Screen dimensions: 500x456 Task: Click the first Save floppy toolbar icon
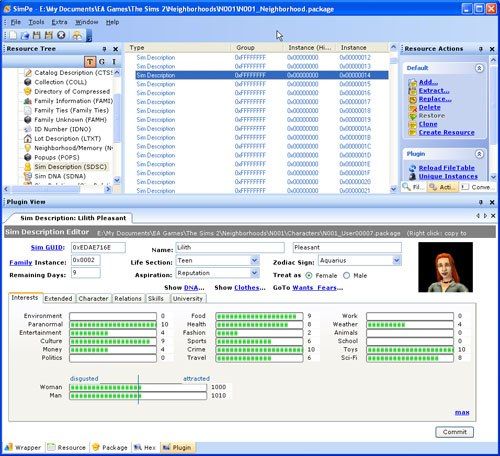pyautogui.click(x=37, y=35)
